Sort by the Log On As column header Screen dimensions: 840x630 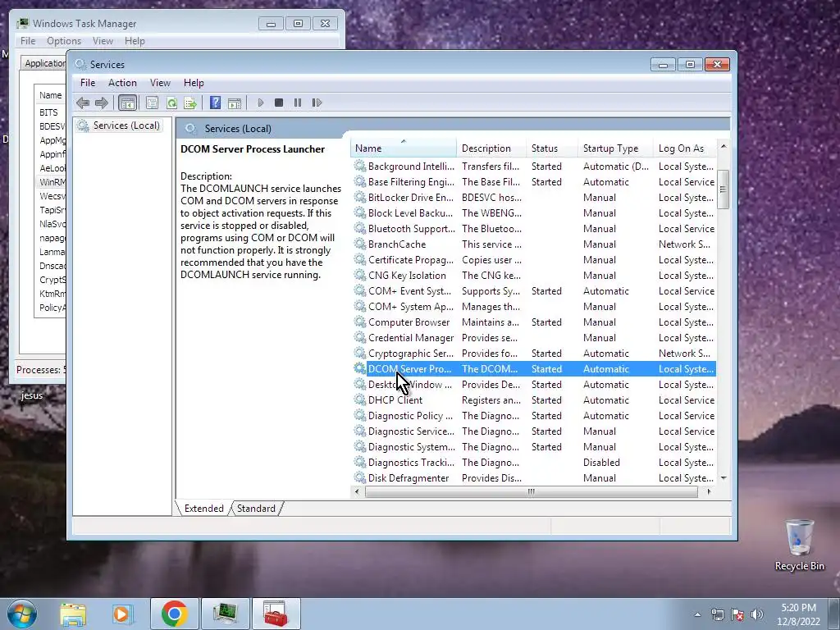pos(685,148)
